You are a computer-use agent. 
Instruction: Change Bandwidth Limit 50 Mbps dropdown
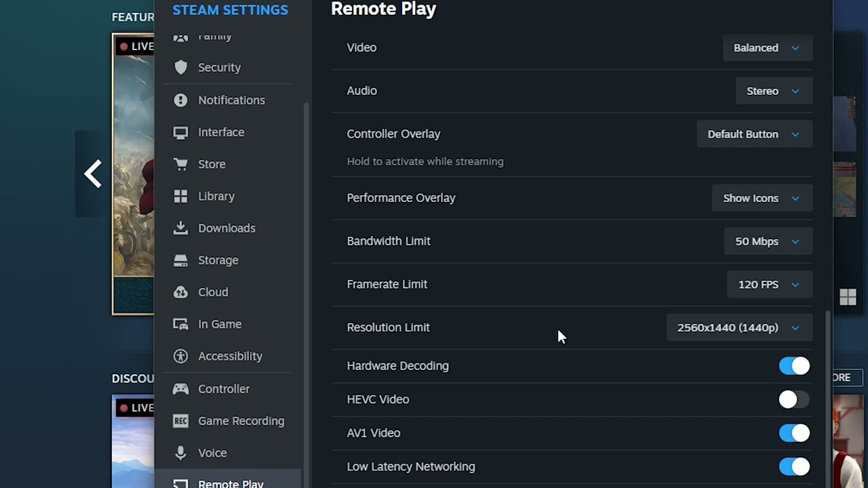(768, 241)
